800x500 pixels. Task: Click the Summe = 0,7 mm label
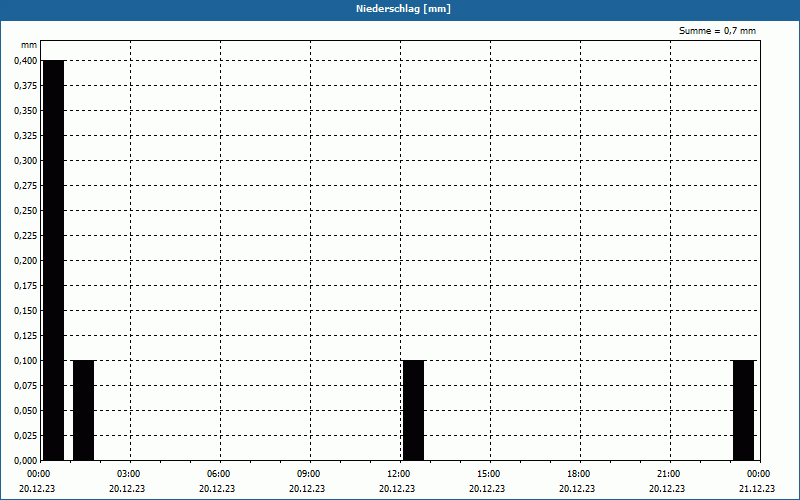(x=717, y=31)
